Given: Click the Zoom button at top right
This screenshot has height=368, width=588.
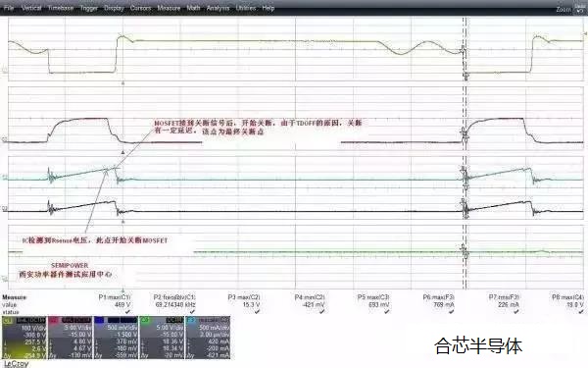Looking at the screenshot, I should pos(563,9).
